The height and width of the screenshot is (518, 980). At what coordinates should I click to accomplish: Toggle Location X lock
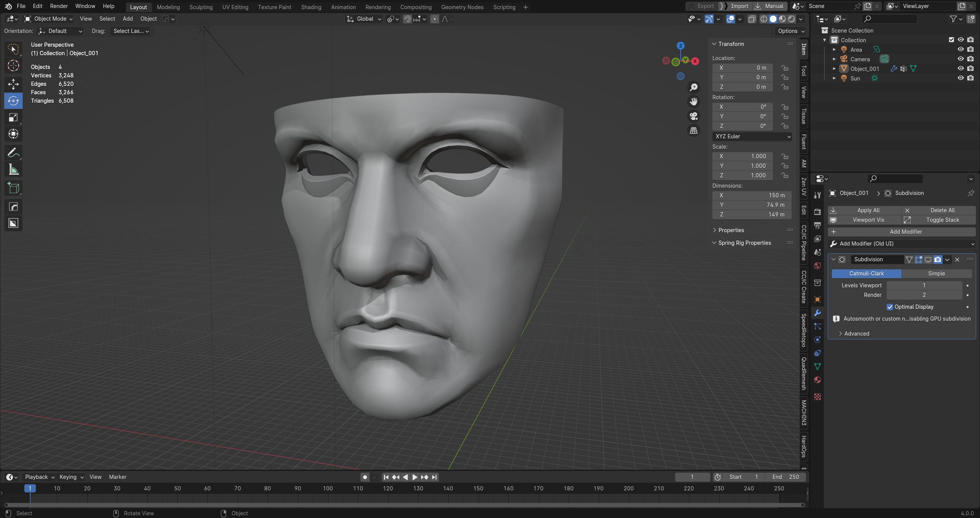[785, 68]
